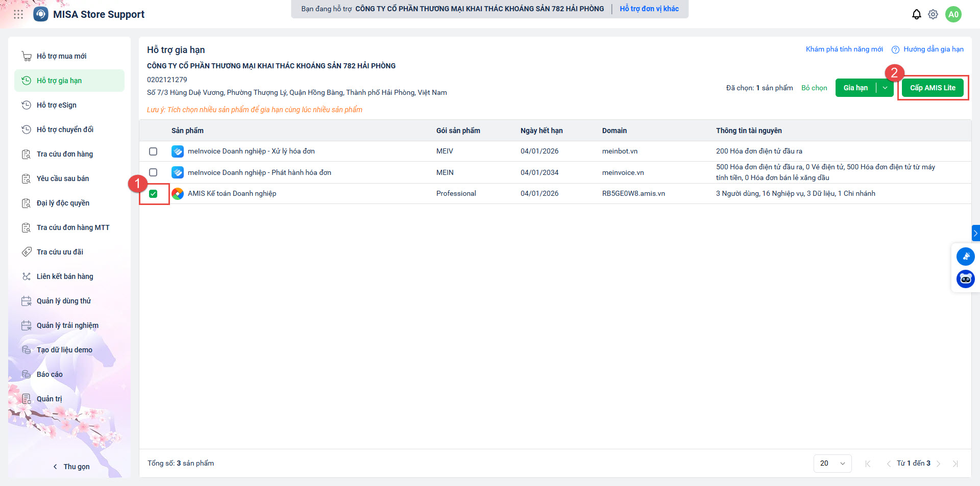Click the document icon next to Tra cứu đơn hàng
The width and height of the screenshot is (980, 486).
[x=27, y=154]
